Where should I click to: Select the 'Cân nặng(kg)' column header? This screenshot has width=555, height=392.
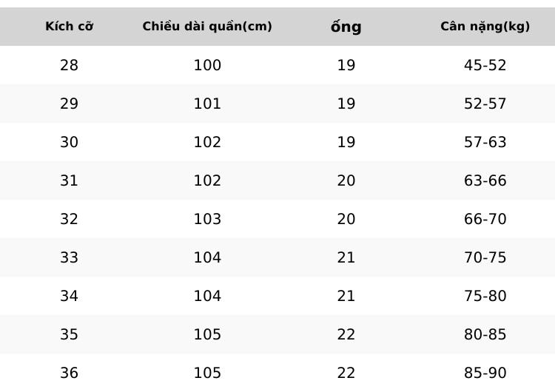pyautogui.click(x=485, y=27)
